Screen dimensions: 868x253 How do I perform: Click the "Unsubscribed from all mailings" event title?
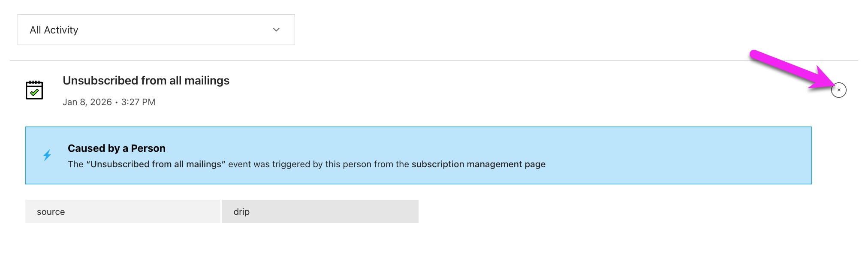(146, 81)
